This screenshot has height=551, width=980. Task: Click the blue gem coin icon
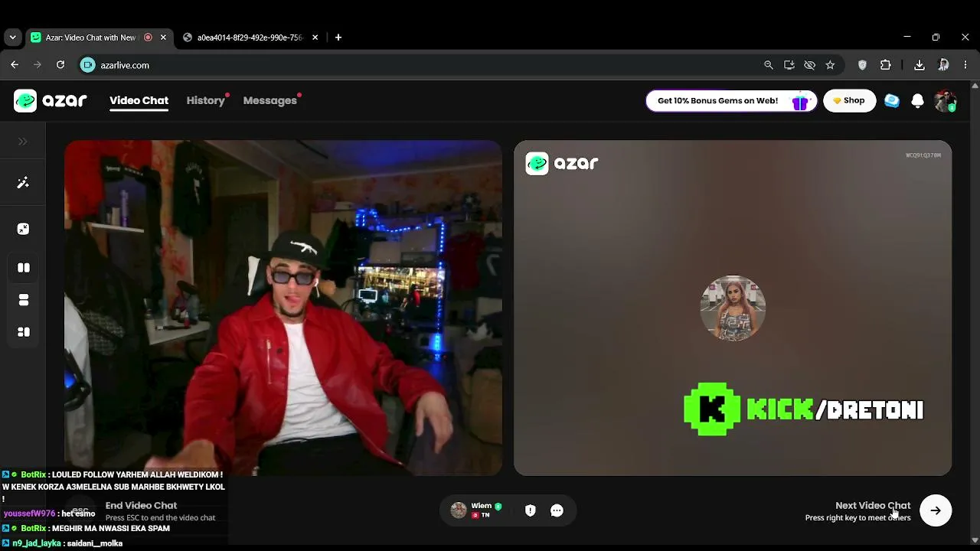[892, 101]
